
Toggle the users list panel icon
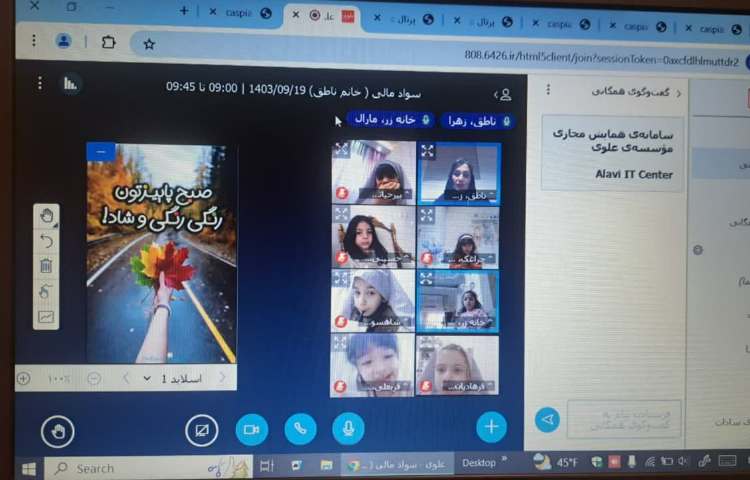click(503, 95)
